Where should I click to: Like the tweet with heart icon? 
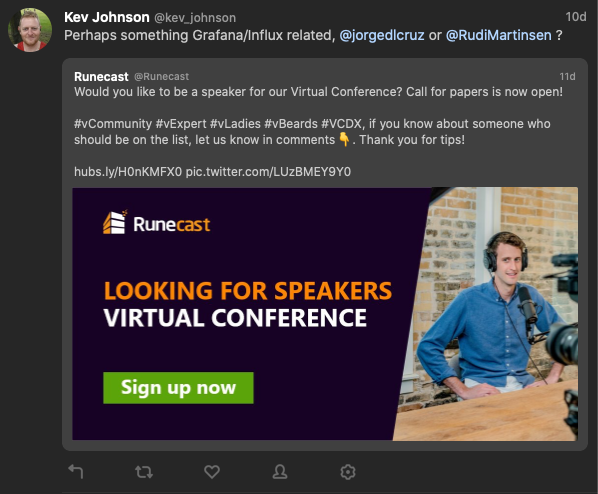[212, 472]
